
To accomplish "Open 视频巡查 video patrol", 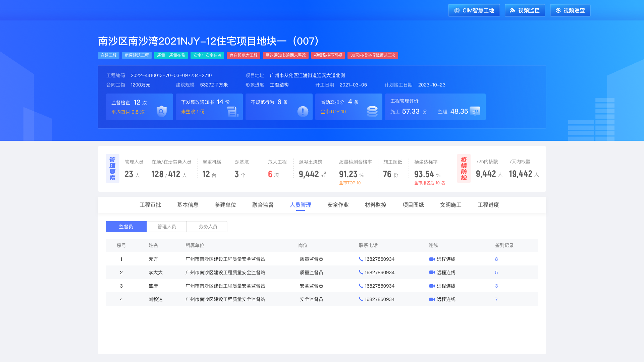I will tap(570, 10).
